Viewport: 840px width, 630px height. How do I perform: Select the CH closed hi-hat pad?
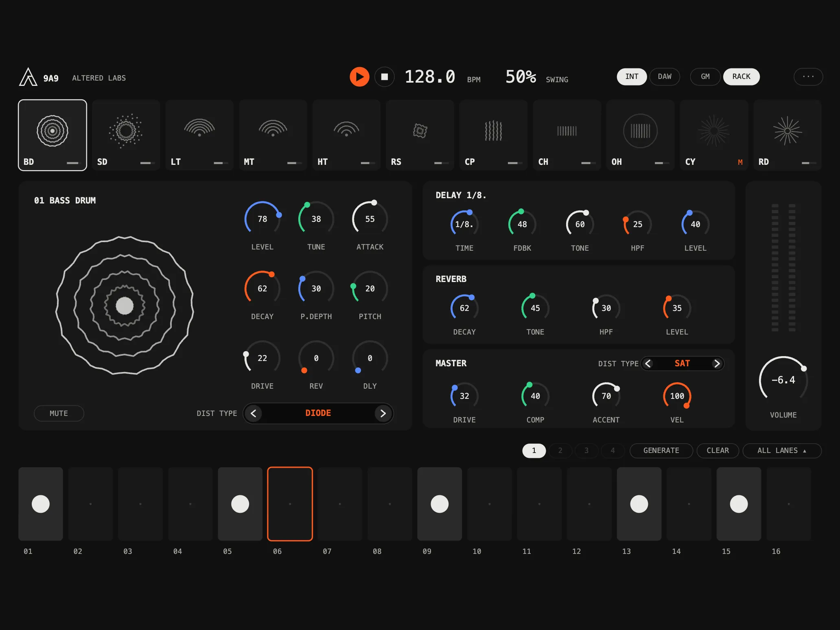coord(567,135)
